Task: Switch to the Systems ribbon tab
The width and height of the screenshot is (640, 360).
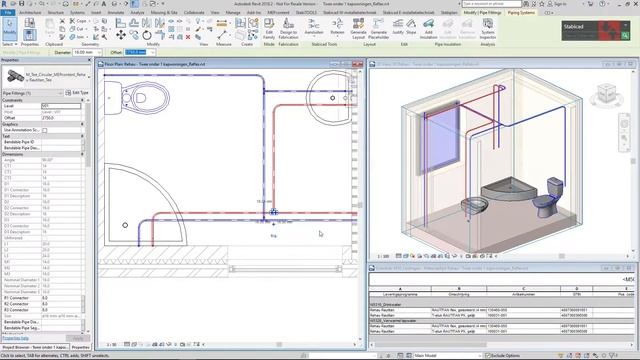Action: (x=78, y=13)
